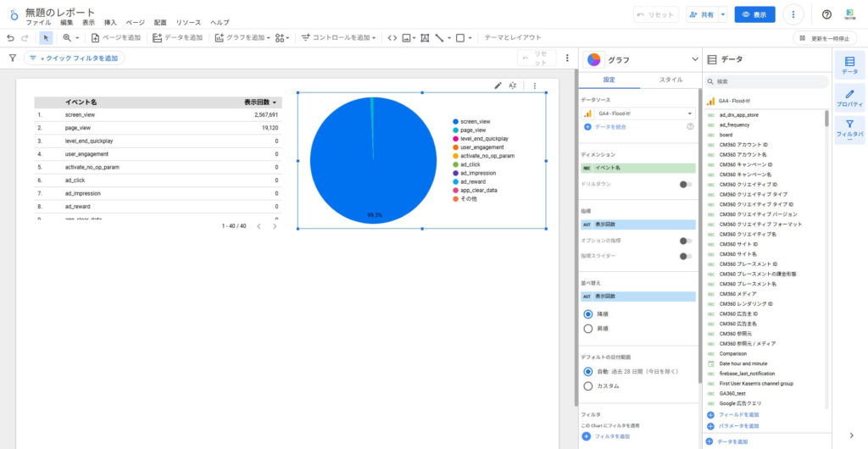Click the 検索 field in the data panel

point(767,82)
